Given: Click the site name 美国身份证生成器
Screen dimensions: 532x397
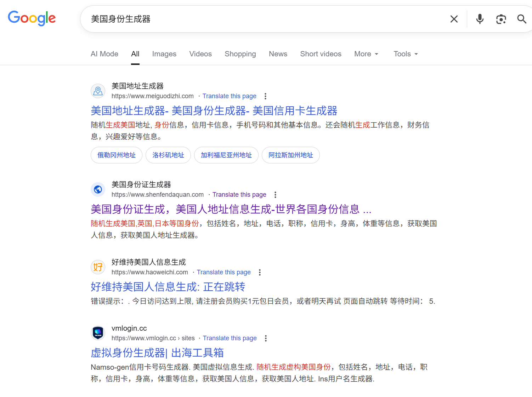Looking at the screenshot, I should 141,185.
